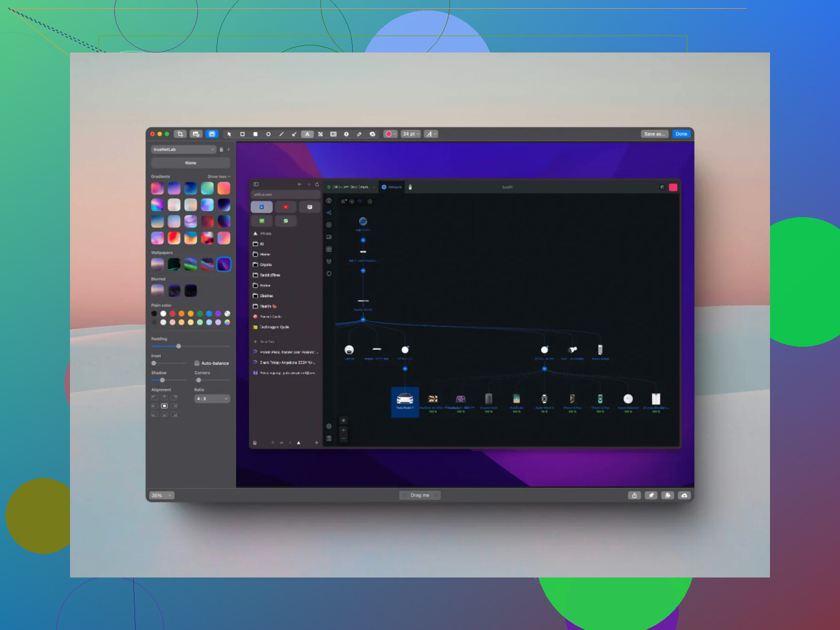This screenshot has height=630, width=840.
Task: Delete the trueNetLab preset with trash icon
Action: pos(221,149)
